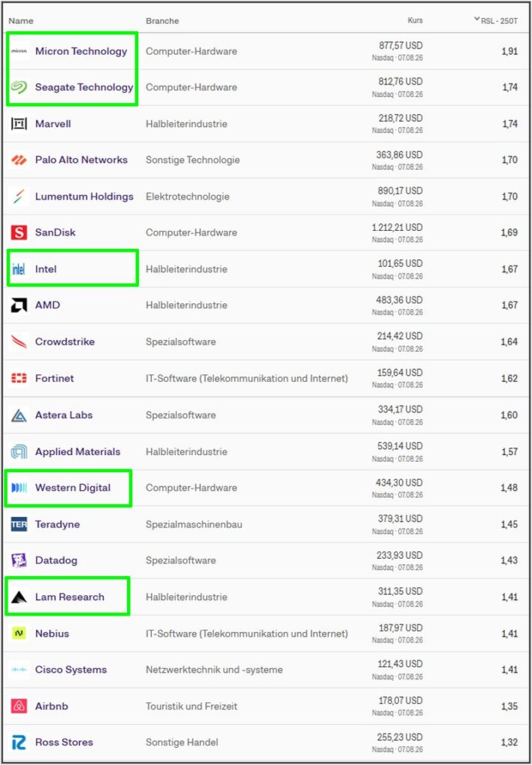Click the Fortinet logo icon
The image size is (532, 765).
click(19, 378)
